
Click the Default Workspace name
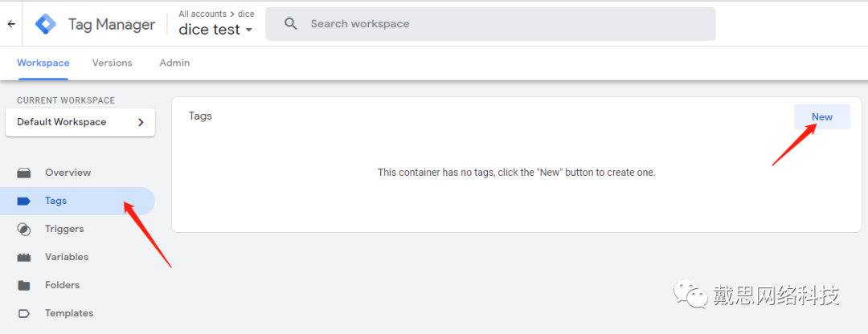(x=61, y=122)
